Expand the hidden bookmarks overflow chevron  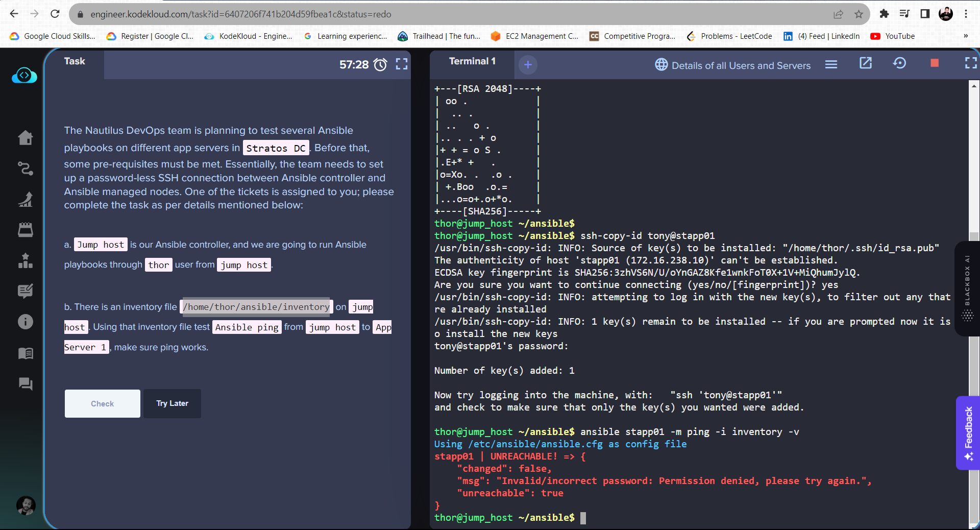click(x=965, y=36)
